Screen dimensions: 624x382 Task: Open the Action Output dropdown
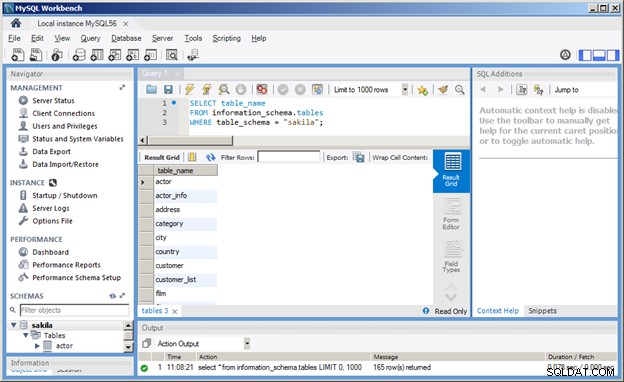pyautogui.click(x=247, y=343)
